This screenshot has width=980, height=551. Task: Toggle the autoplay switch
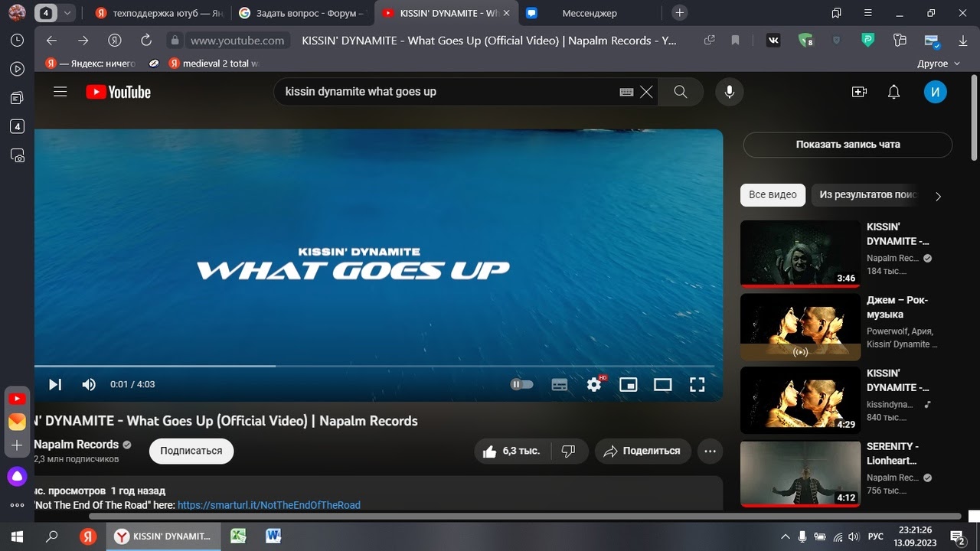click(521, 384)
